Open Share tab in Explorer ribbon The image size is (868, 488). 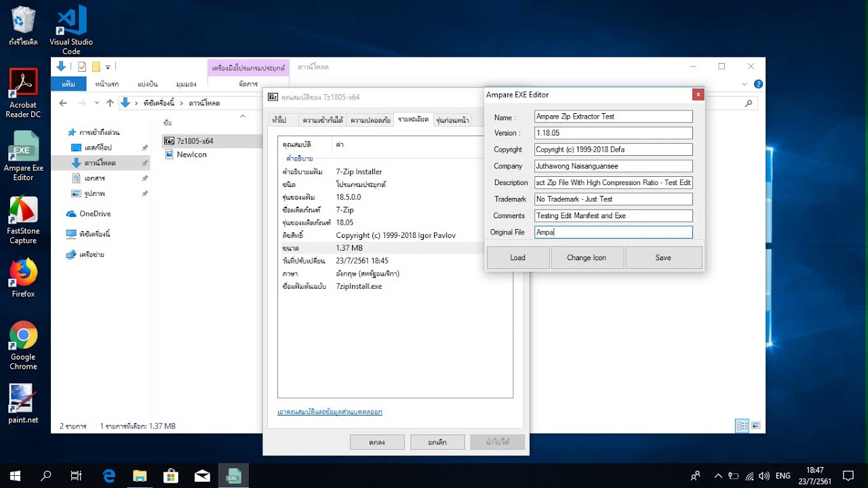coord(147,84)
